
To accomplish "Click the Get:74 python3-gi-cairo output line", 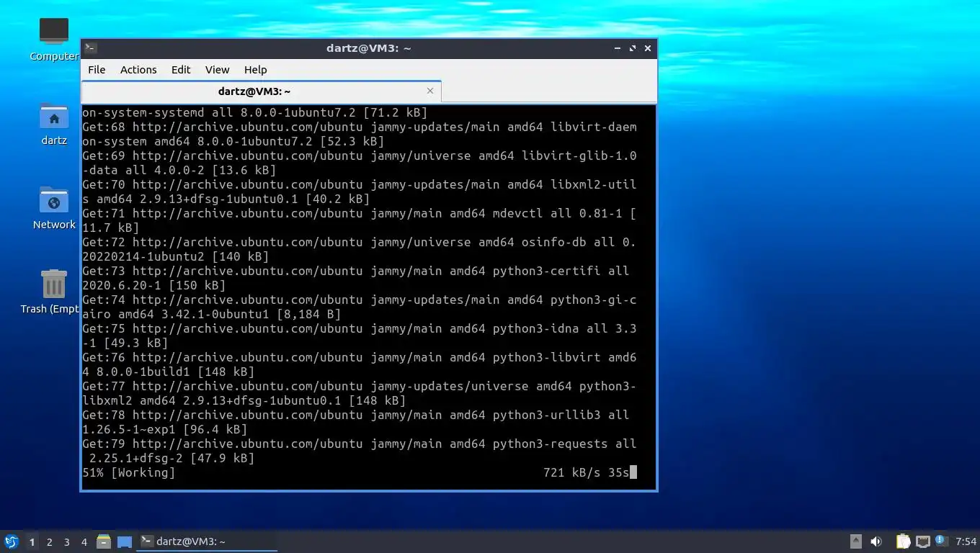I will pyautogui.click(x=360, y=307).
